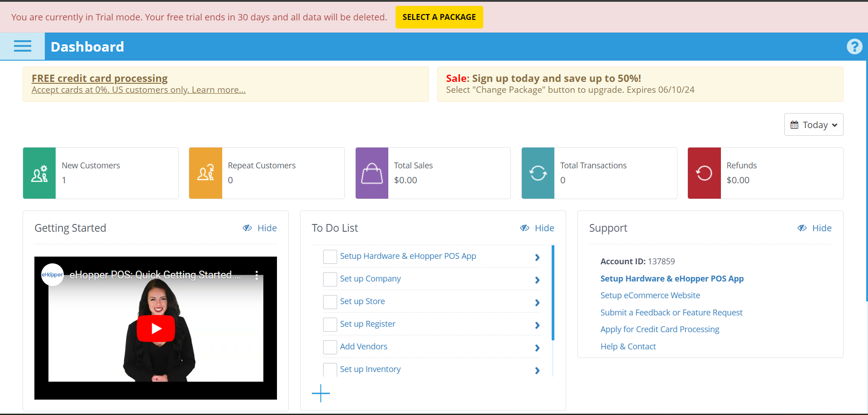Click the To Do List blue scrollbar

pos(553,293)
